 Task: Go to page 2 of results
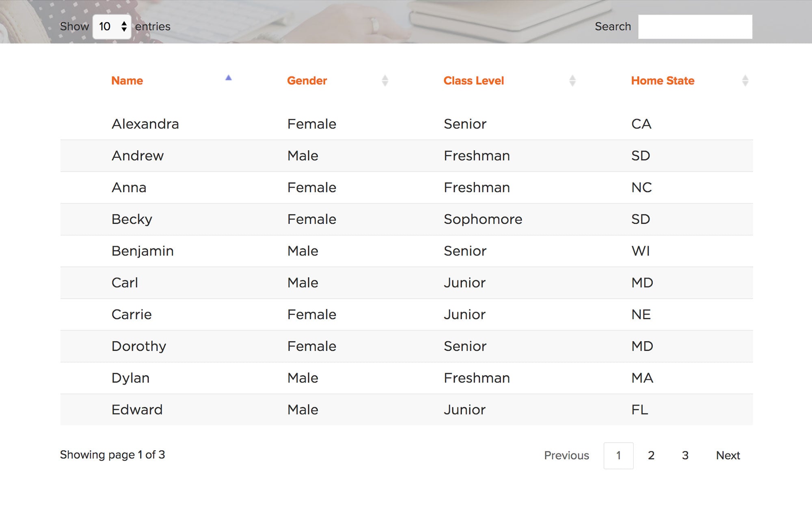[x=651, y=455]
